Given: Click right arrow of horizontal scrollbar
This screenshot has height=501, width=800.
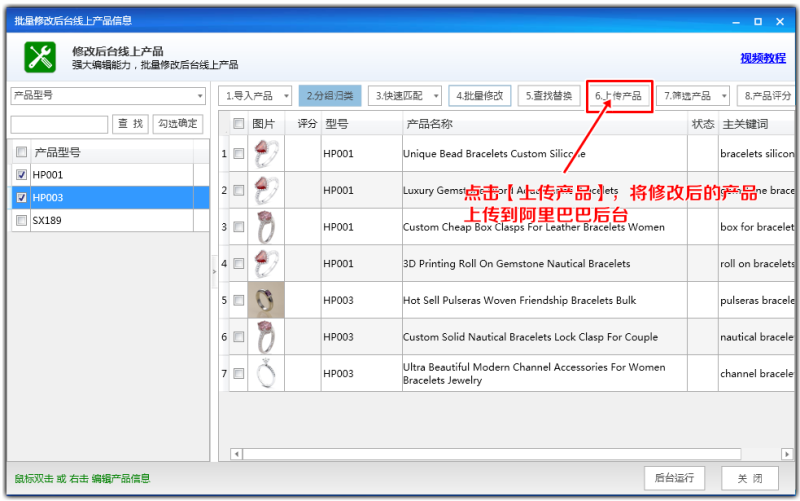Looking at the screenshot, I should tap(787, 454).
